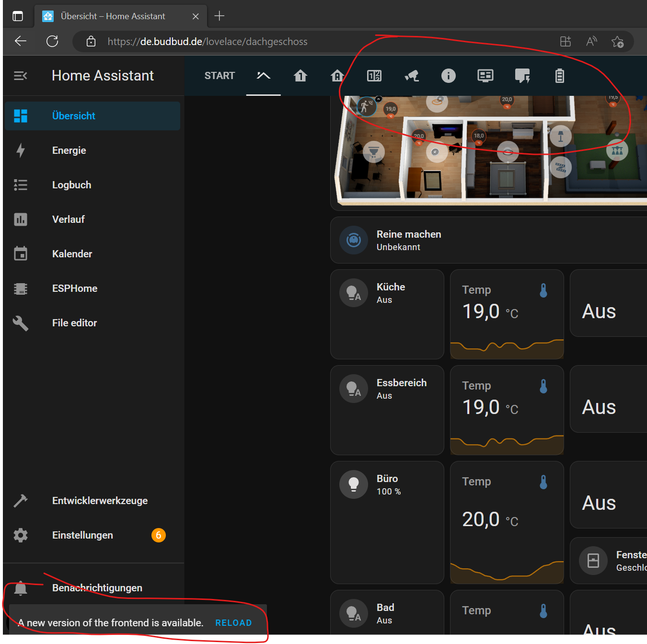Screen dimensions: 647x644
Task: Switch to the START tab
Action: click(220, 76)
